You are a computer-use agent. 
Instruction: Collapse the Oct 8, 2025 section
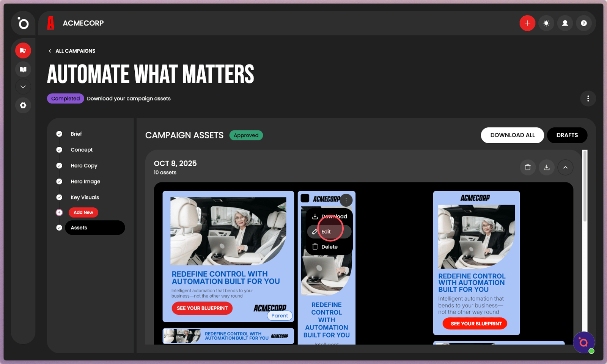point(565,167)
